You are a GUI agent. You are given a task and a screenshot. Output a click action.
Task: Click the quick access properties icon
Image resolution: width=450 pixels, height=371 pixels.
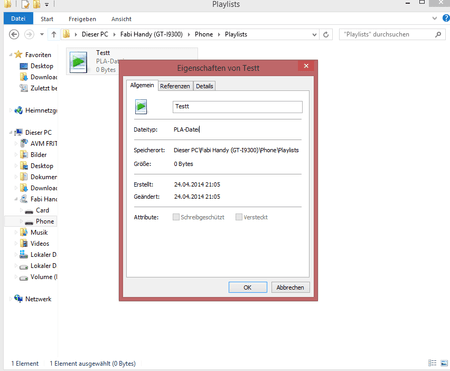coord(25,4)
